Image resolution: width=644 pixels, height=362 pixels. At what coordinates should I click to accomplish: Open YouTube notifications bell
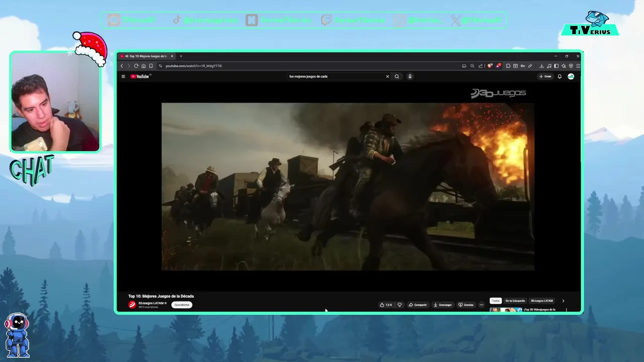pos(559,76)
